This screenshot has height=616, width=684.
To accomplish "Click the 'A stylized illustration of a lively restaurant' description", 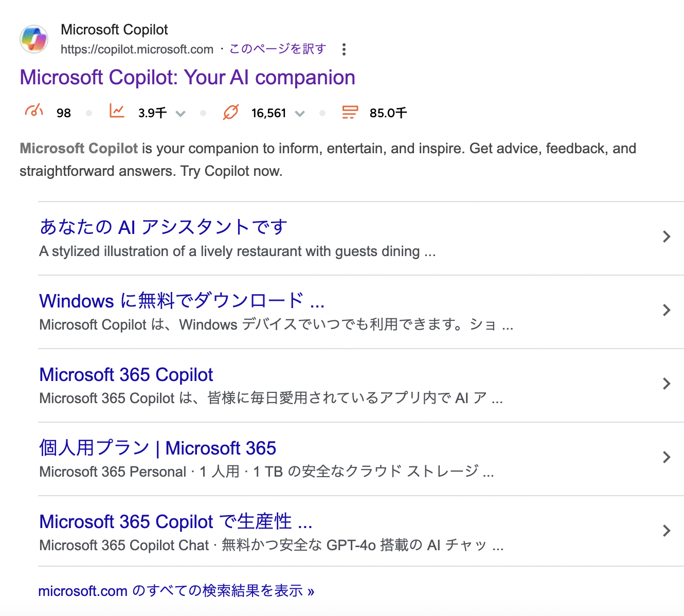I will tap(238, 251).
